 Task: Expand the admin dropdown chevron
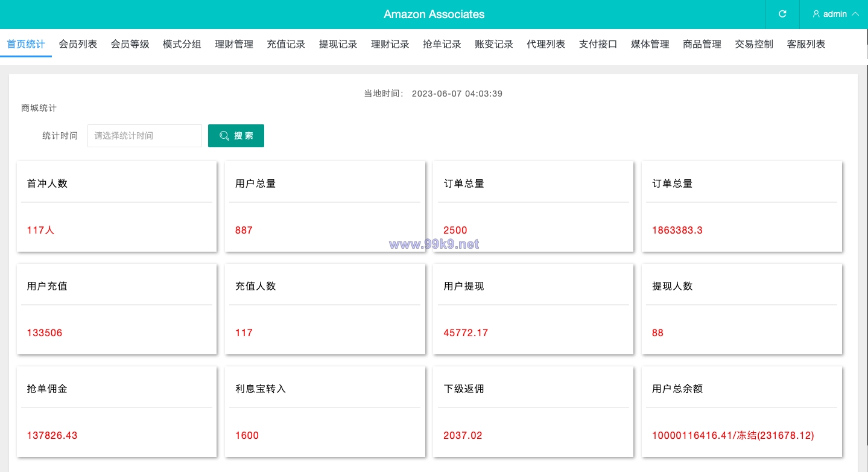pyautogui.click(x=855, y=14)
